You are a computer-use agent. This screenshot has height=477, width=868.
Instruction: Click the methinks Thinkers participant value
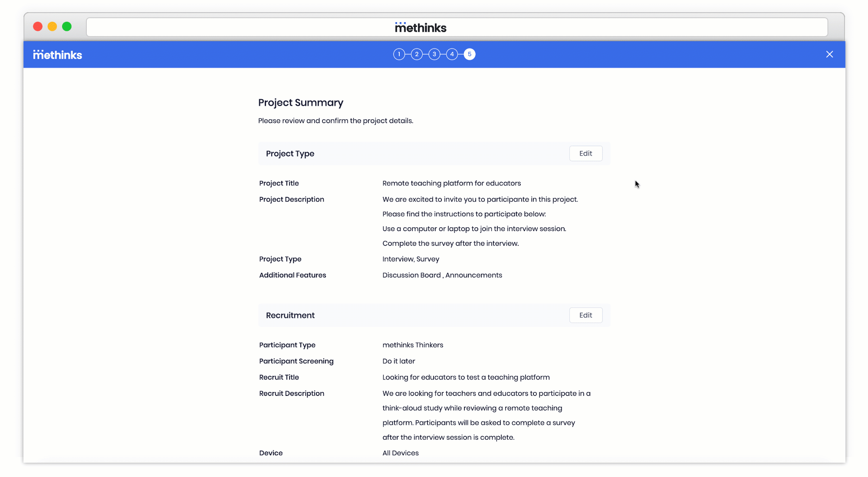[x=412, y=345]
